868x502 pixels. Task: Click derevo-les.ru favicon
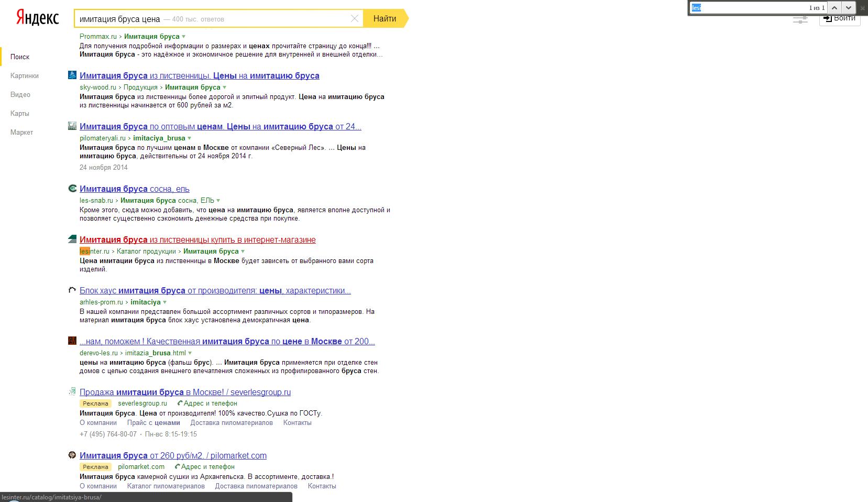point(72,341)
